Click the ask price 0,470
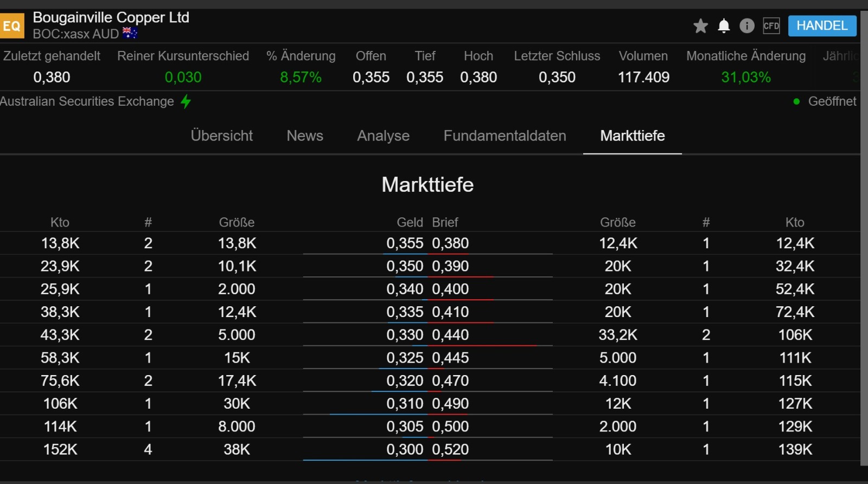The image size is (868, 484). [450, 381]
